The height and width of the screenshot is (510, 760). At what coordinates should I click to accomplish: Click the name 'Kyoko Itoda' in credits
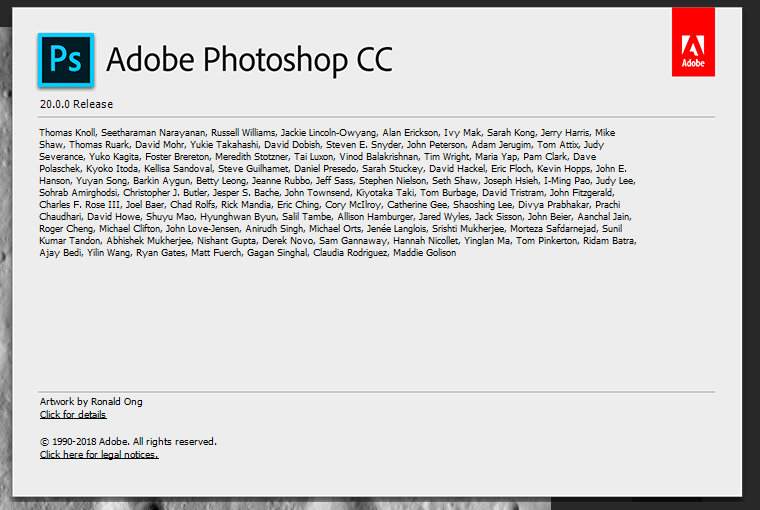coord(111,169)
